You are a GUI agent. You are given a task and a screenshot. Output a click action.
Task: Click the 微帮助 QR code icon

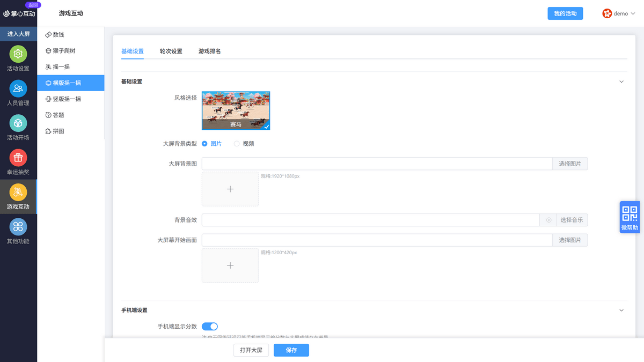[630, 217]
